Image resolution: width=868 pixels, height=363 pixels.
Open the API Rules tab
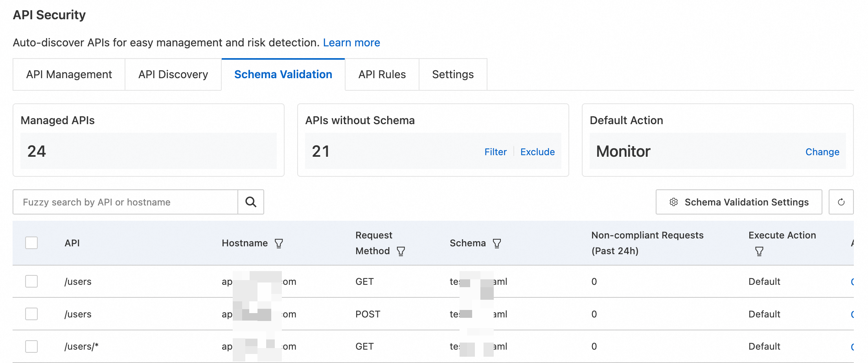382,75
